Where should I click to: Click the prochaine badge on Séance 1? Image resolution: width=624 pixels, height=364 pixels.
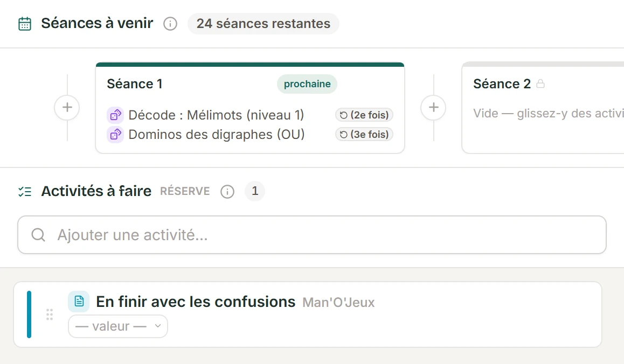[307, 84]
